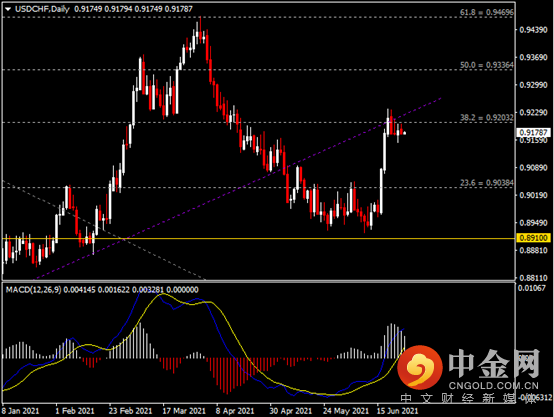
Task: Click the current price tag 0.91787
Action: tap(534, 133)
